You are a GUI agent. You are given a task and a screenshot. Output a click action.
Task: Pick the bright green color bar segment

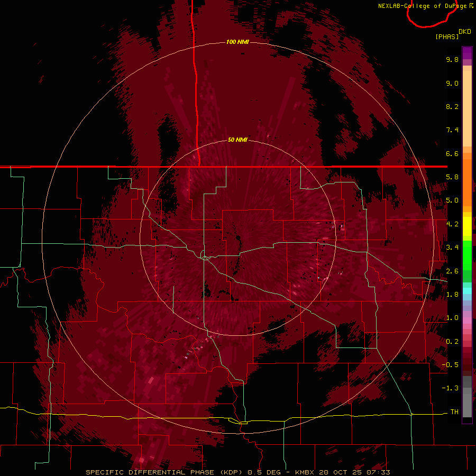point(467,255)
